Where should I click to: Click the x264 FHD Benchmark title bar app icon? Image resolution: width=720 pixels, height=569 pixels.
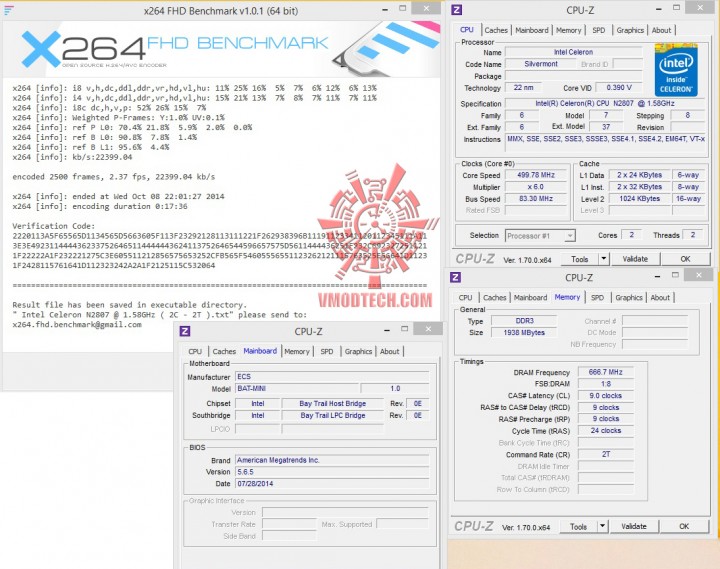[x=8, y=10]
